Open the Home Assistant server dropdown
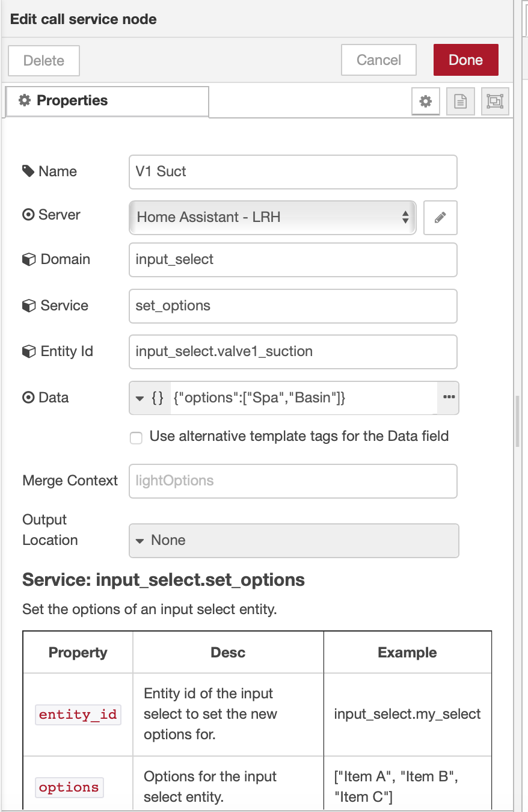 pos(272,218)
